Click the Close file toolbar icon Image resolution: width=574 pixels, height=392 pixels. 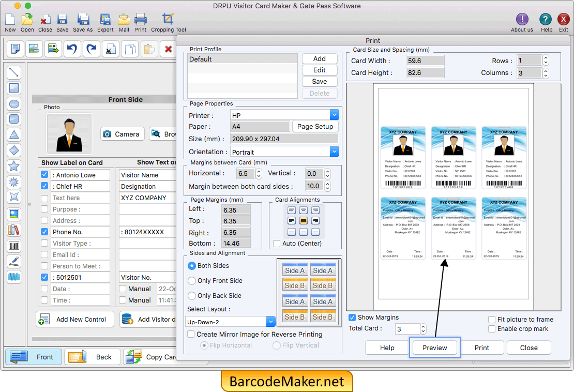pyautogui.click(x=45, y=20)
